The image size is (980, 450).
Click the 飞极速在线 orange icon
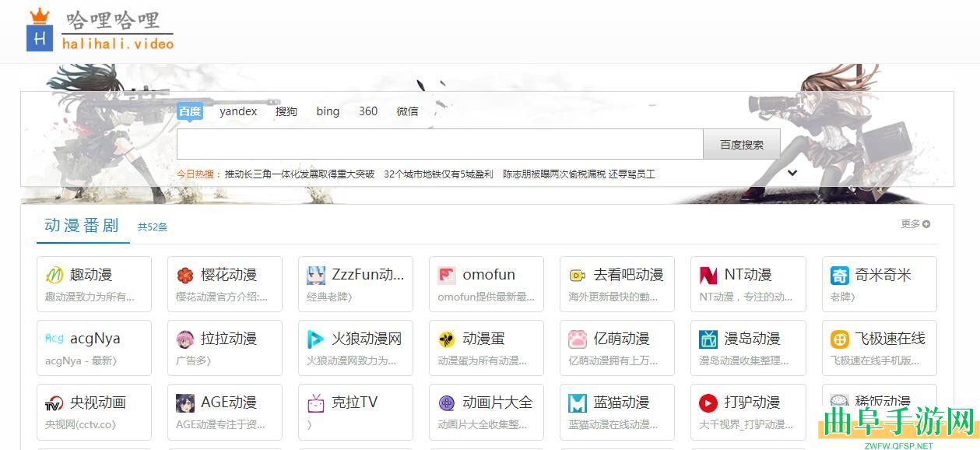pyautogui.click(x=840, y=339)
